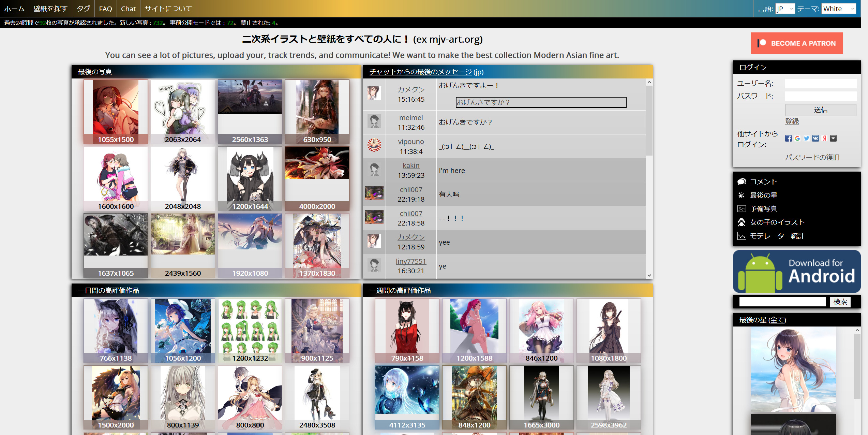The height and width of the screenshot is (435, 868).
Task: Open the 壁紙を探す menu item
Action: click(50, 9)
